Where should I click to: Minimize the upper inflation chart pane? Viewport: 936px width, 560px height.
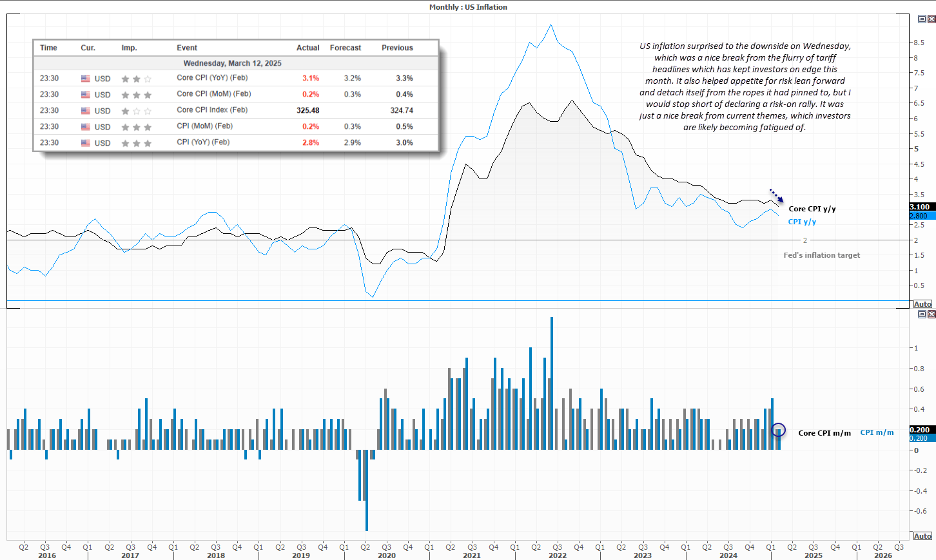[922, 19]
